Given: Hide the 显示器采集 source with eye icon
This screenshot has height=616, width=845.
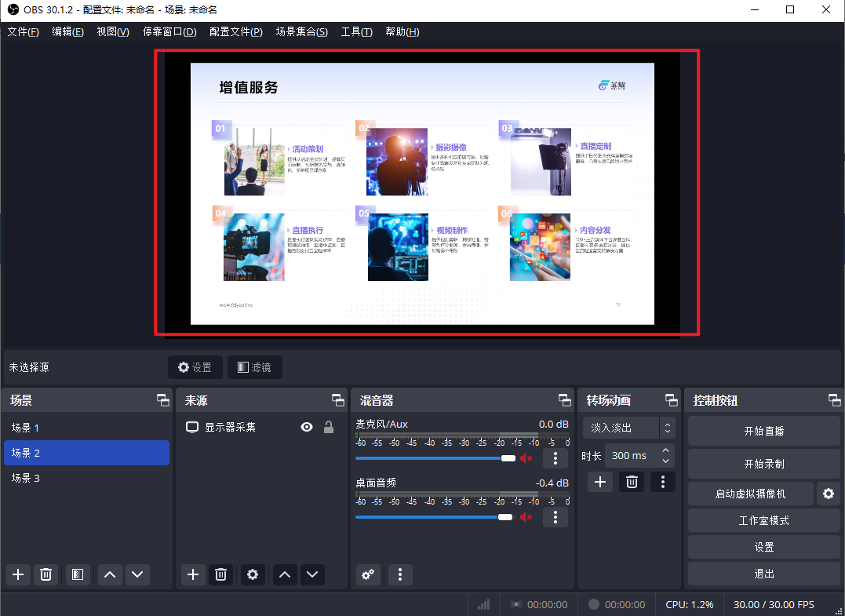Looking at the screenshot, I should tap(307, 427).
